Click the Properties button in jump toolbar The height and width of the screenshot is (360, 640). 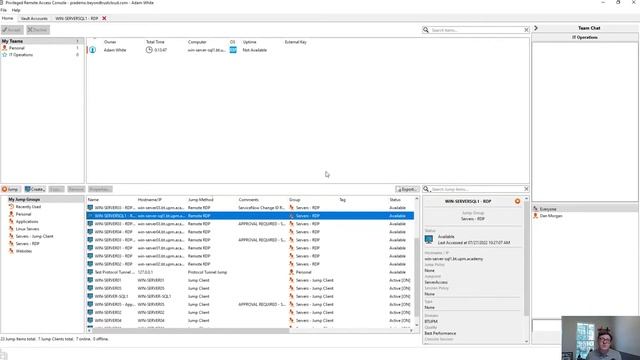pos(100,189)
